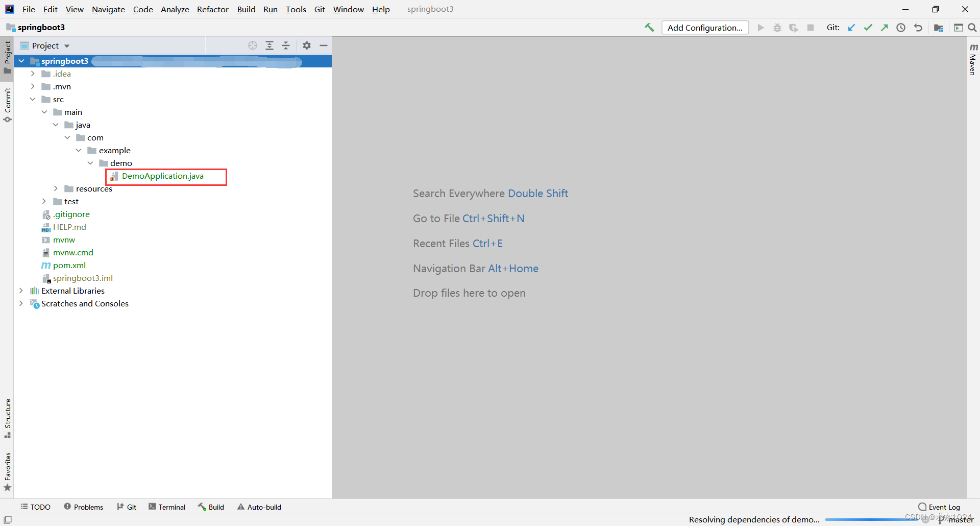This screenshot has width=980, height=526.
Task: Click the Git Rollback icon
Action: click(x=918, y=28)
